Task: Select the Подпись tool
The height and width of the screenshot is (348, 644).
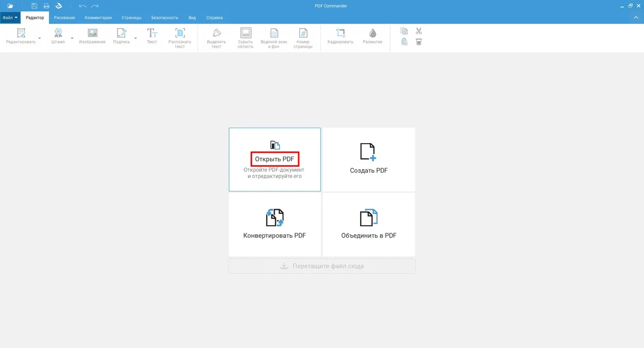Action: [x=121, y=36]
